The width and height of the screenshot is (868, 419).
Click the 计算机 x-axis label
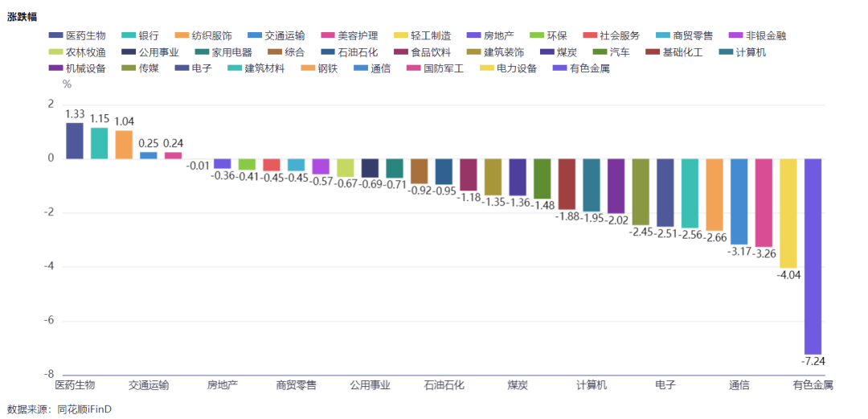click(x=592, y=385)
